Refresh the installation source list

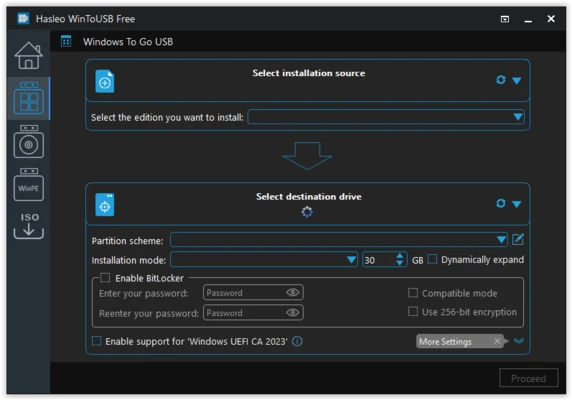[x=501, y=79]
